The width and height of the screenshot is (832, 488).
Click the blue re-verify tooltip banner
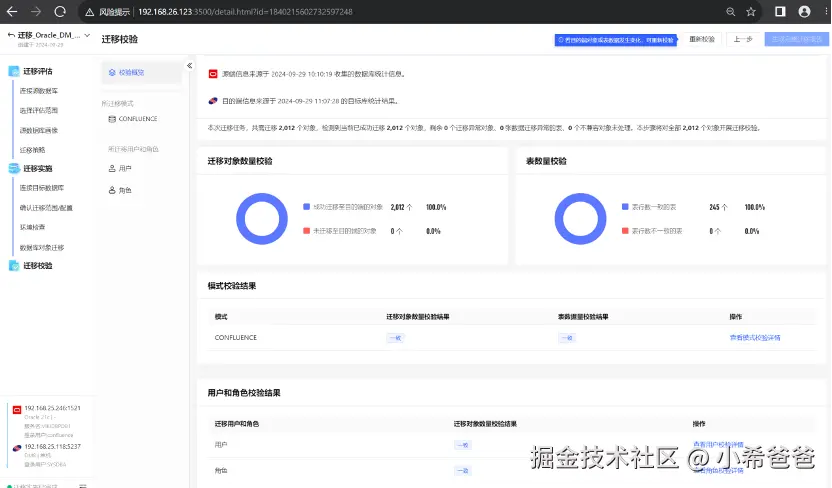pyautogui.click(x=616, y=40)
